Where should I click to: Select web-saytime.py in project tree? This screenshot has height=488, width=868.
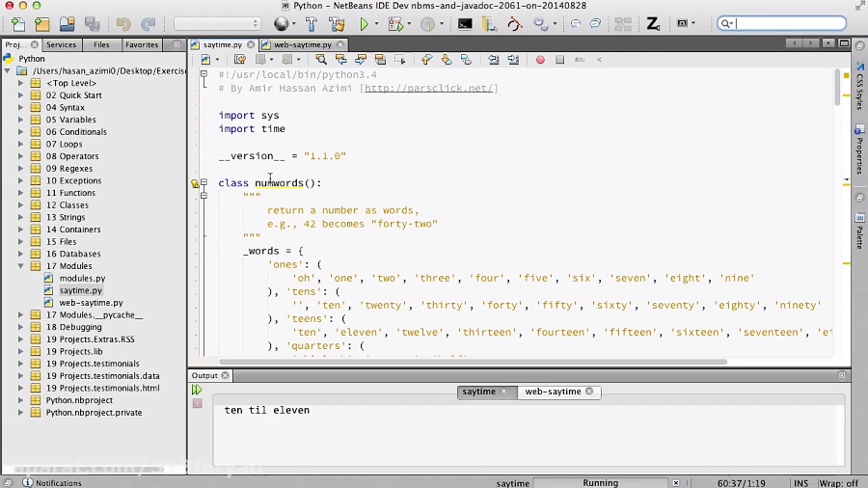click(91, 303)
